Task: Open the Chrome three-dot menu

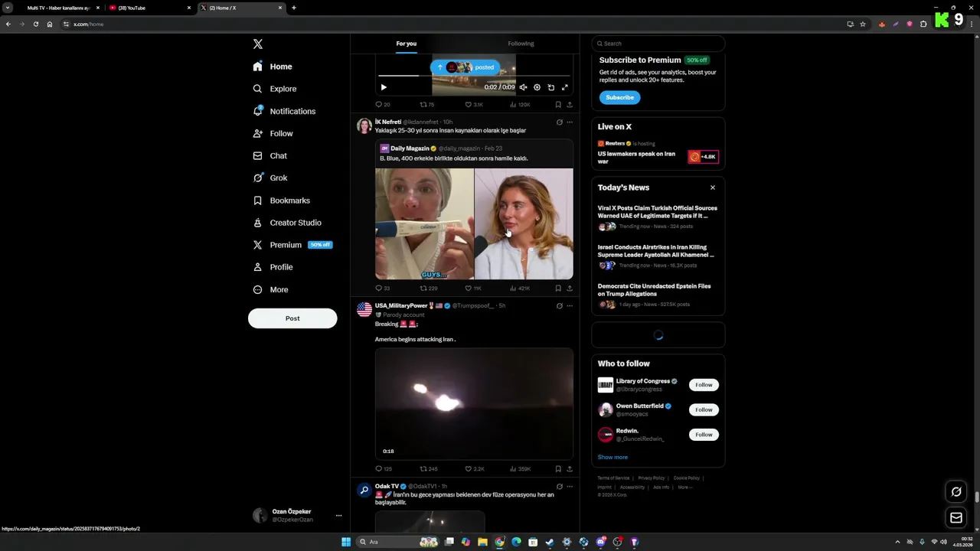Action: [973, 24]
